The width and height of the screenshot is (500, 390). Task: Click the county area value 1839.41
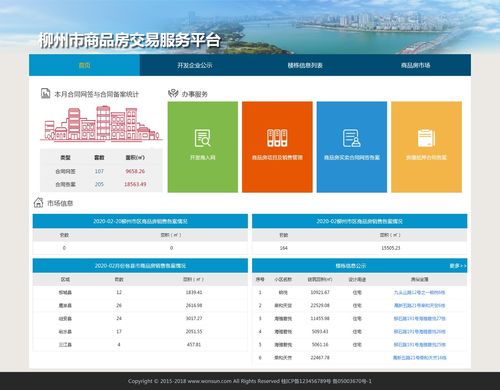pyautogui.click(x=194, y=292)
